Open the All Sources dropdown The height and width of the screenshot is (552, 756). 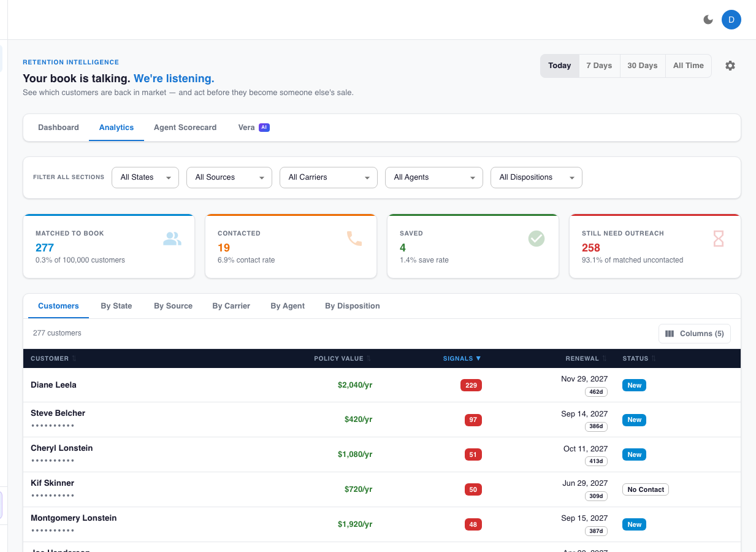[x=229, y=177]
